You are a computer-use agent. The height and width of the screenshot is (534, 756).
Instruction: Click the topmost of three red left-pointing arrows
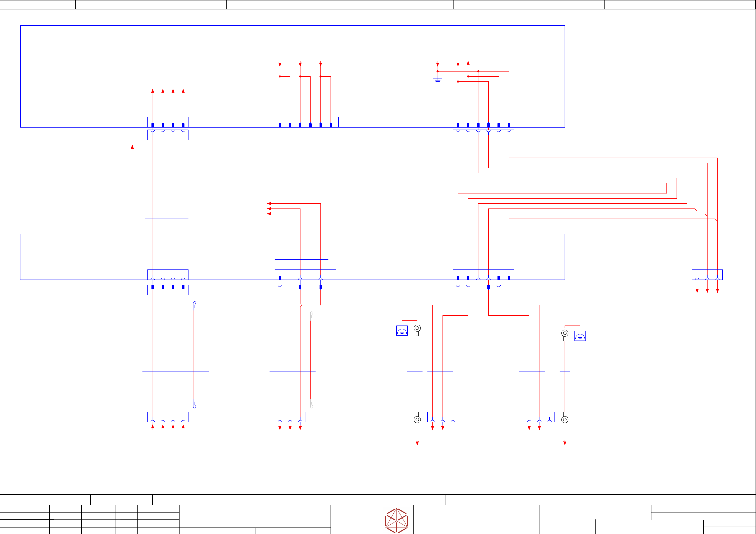coord(269,204)
